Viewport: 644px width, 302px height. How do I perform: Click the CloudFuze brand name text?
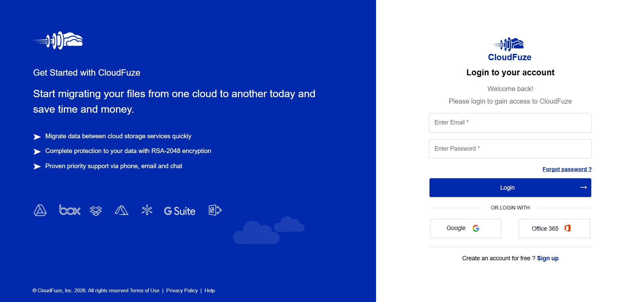point(509,57)
